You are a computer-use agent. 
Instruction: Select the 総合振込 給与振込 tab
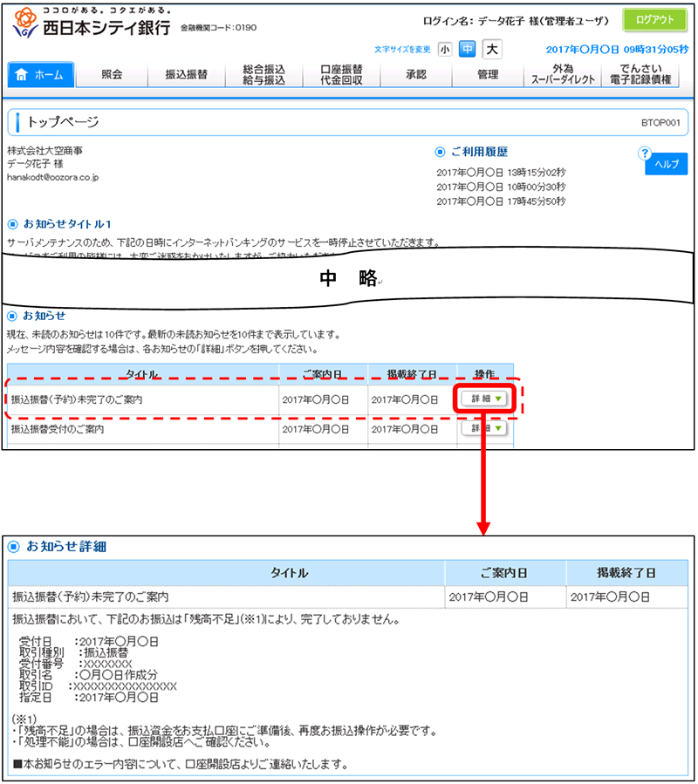[263, 75]
